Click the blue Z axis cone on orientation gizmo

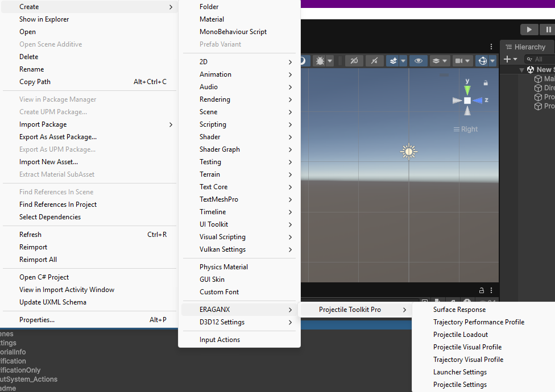click(x=478, y=101)
